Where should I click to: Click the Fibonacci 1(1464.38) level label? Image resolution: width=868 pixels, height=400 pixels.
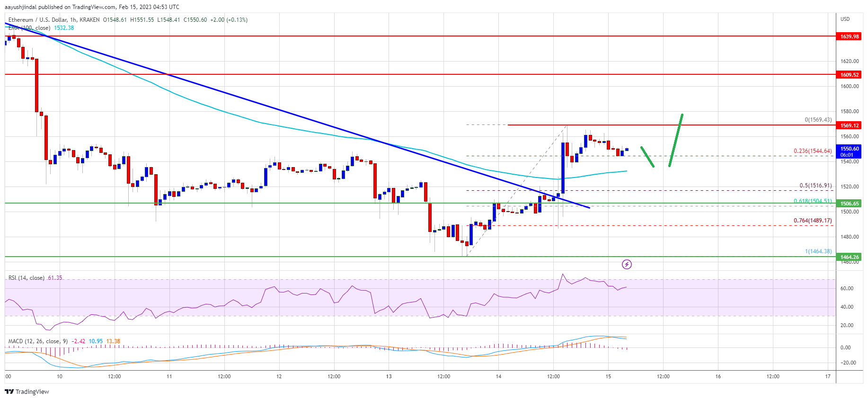(818, 251)
